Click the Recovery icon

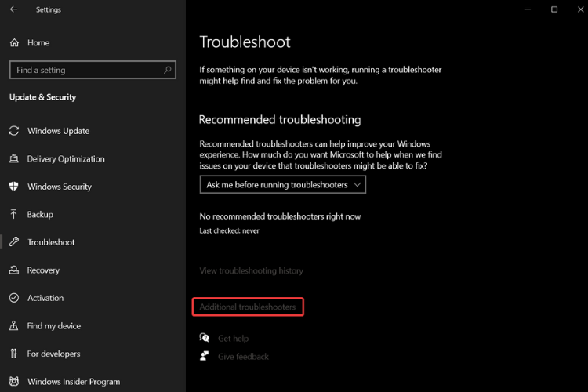[14, 270]
